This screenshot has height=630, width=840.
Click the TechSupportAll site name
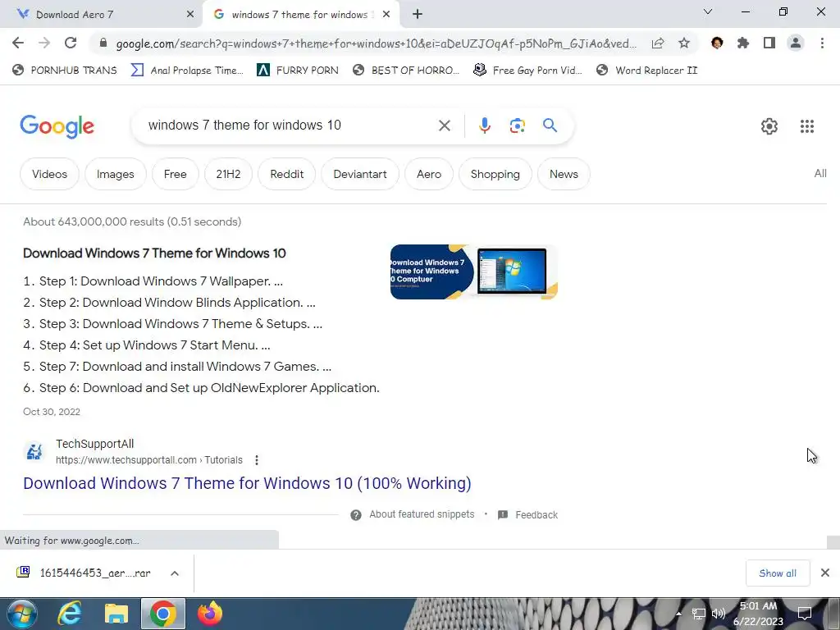pos(95,444)
